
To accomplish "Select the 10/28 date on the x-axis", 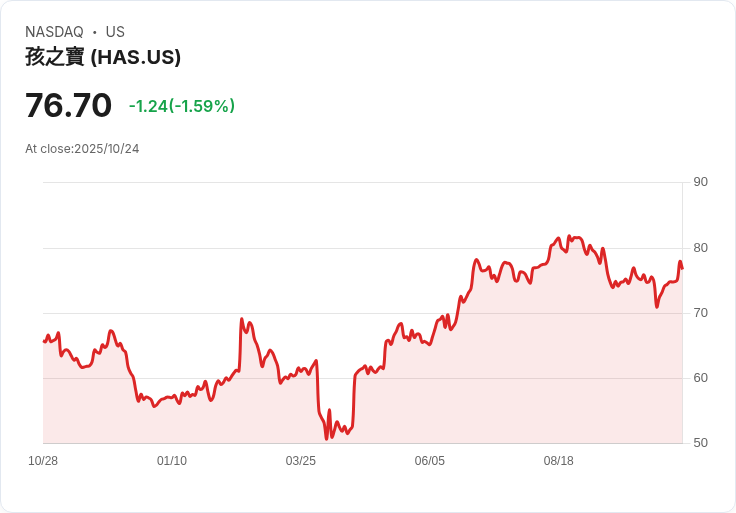I will (x=43, y=461).
